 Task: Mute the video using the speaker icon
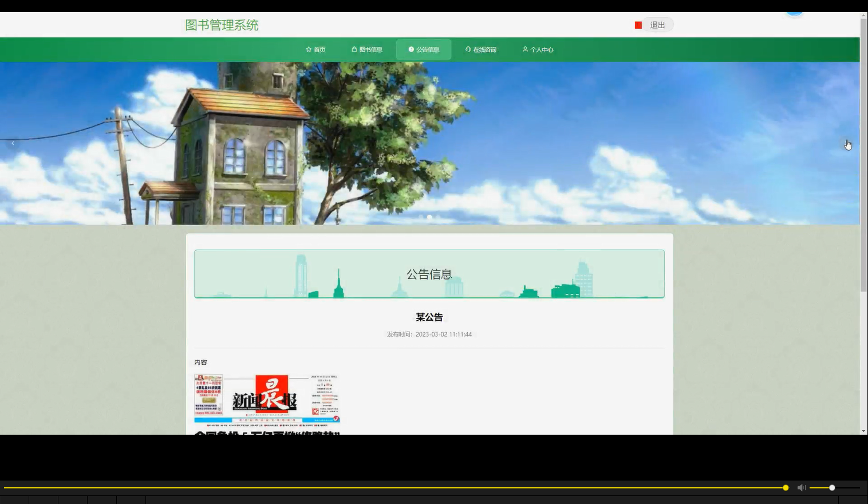(801, 487)
